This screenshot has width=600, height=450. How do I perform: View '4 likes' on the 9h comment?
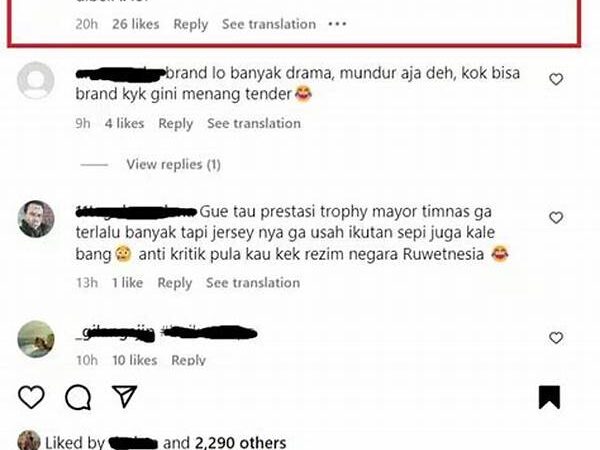(x=124, y=124)
